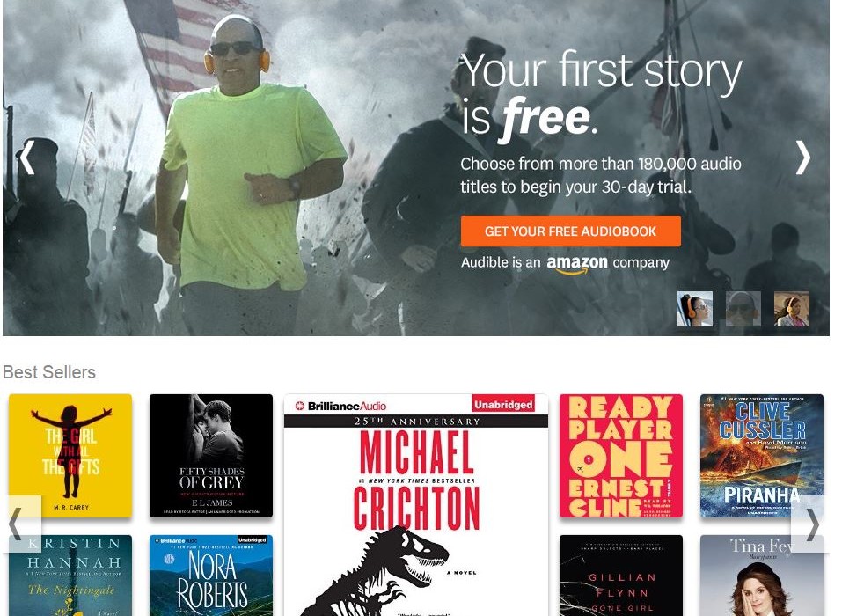The image size is (842, 616).
Task: Select third slide thumbnail of woman in pink
Action: 792,309
